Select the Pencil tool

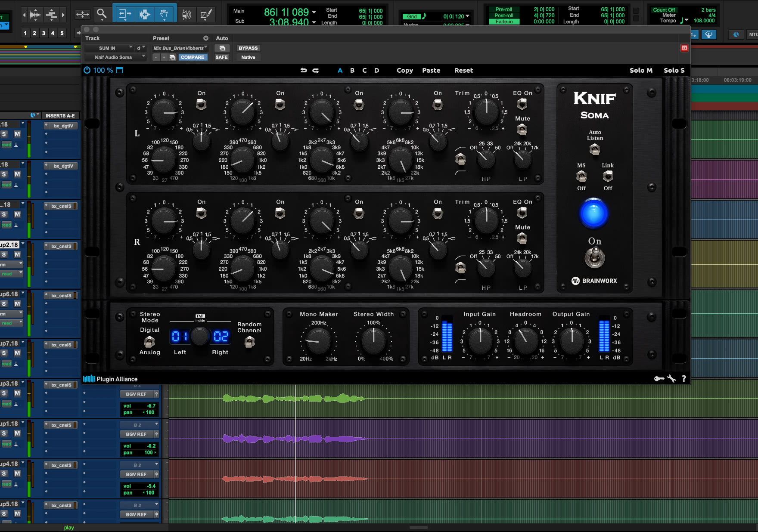tap(206, 15)
